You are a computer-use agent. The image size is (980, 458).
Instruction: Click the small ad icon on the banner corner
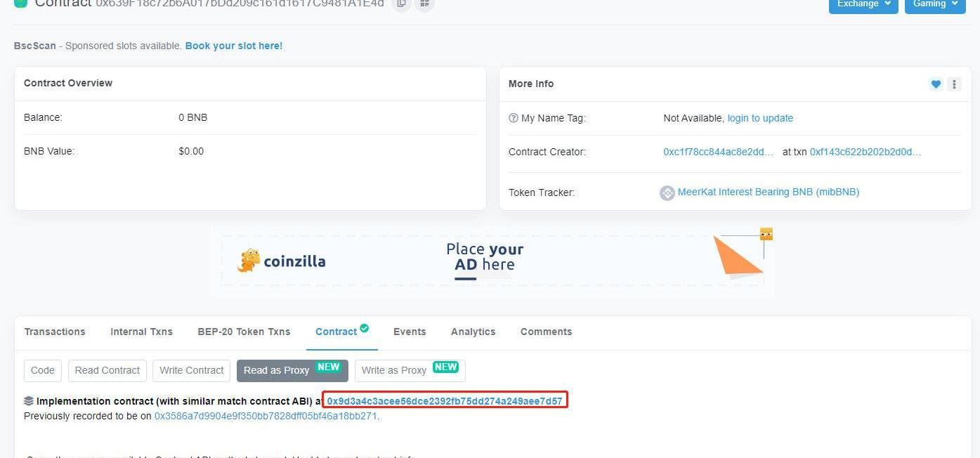click(x=766, y=234)
